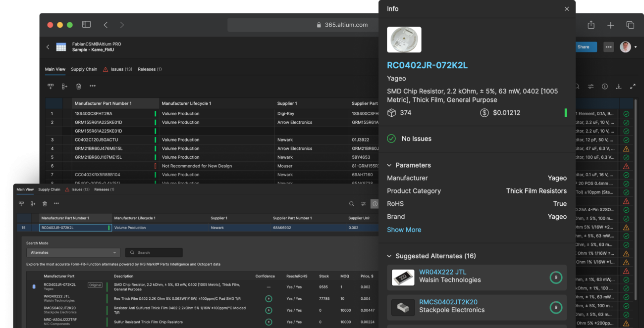Click Mouser supplier cell
The width and height of the screenshot is (644, 328).
coord(312,166)
